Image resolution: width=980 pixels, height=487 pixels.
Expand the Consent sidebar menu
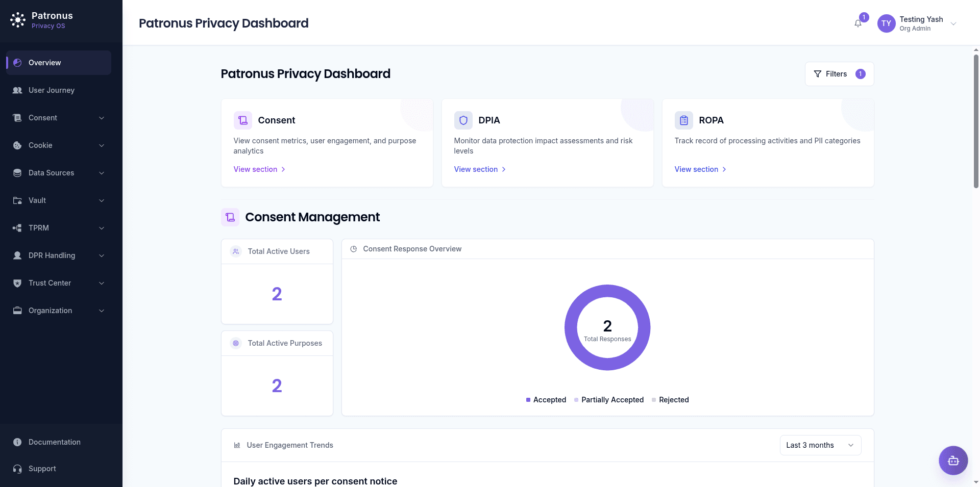[x=58, y=118]
